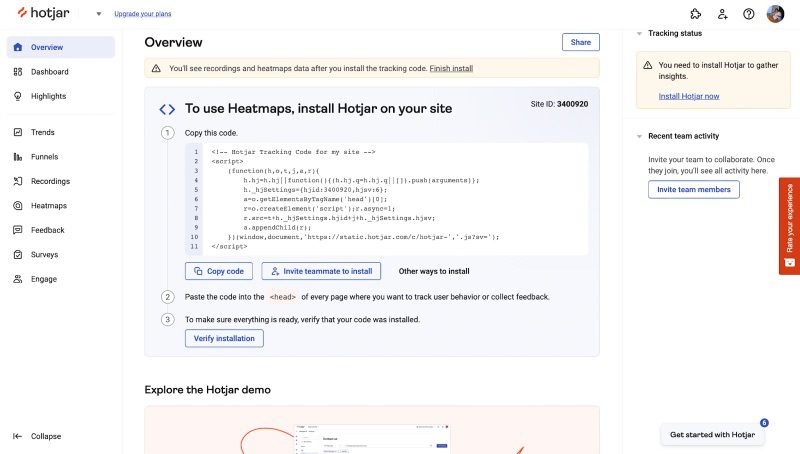Click the Surveys clipboard icon
The width and height of the screenshot is (800, 454).
tap(18, 255)
